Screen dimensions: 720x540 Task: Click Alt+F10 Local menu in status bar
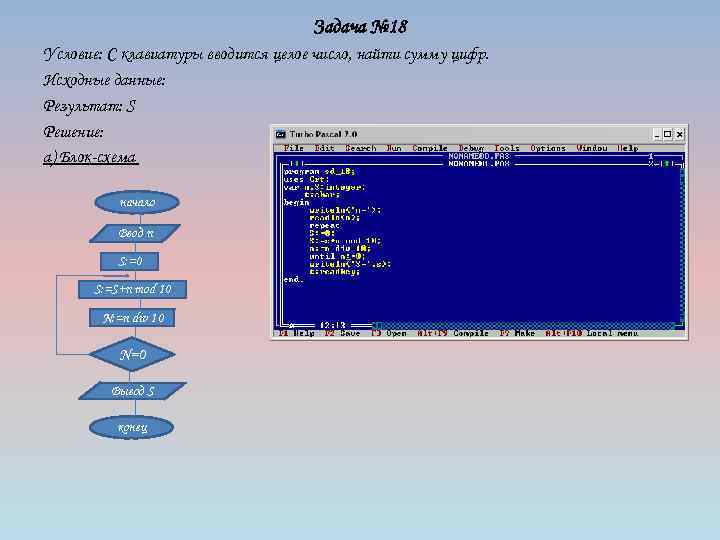[591, 333]
